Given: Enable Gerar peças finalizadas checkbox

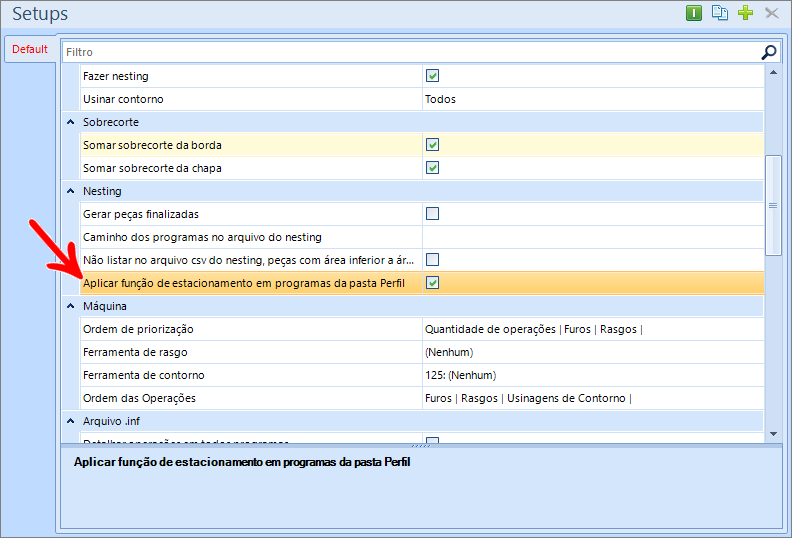Looking at the screenshot, I should (x=433, y=214).
